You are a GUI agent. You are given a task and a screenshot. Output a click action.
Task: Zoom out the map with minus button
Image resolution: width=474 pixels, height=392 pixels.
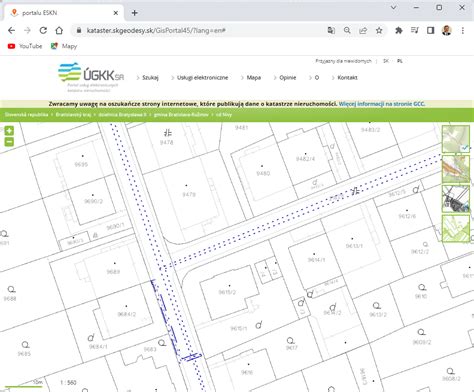pos(9,142)
